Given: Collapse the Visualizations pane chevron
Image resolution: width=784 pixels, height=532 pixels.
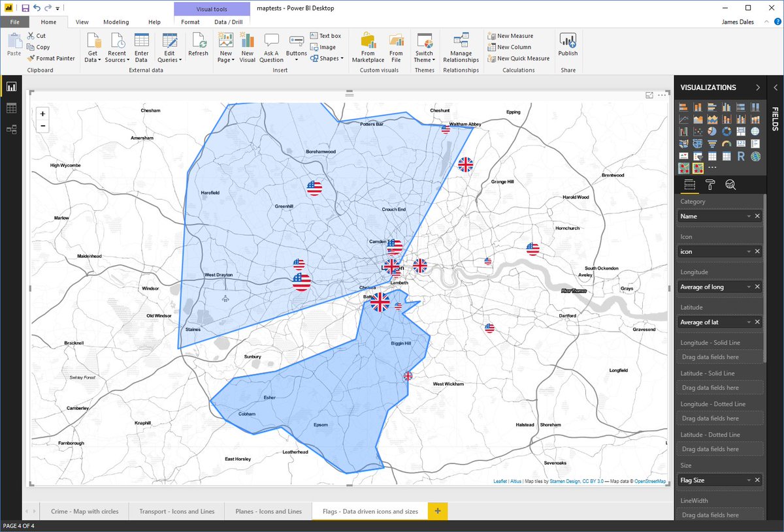Looking at the screenshot, I should pyautogui.click(x=757, y=87).
